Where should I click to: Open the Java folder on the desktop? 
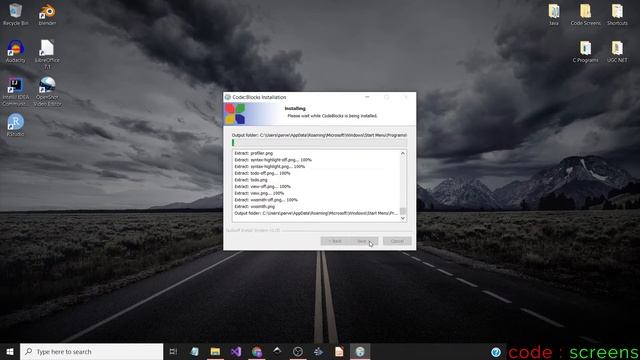click(554, 14)
